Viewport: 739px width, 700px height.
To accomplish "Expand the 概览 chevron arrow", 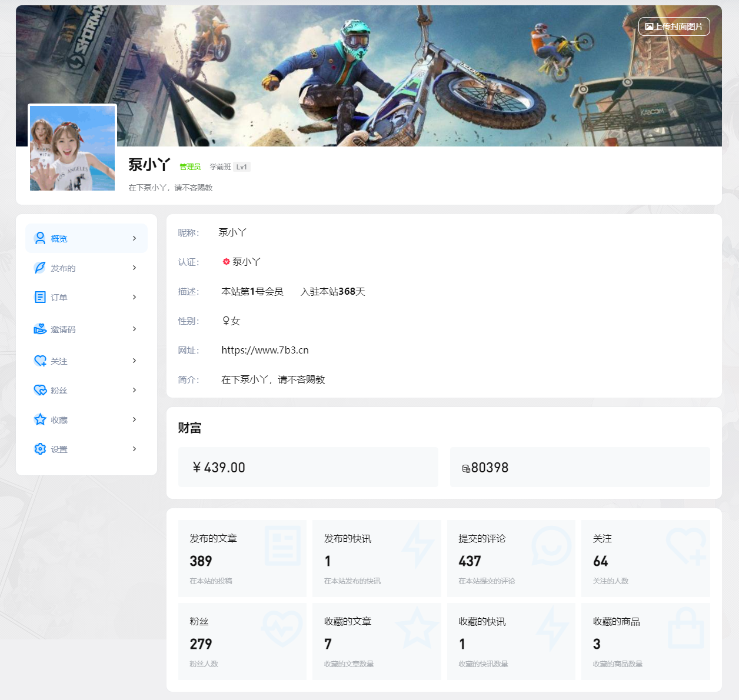I will tap(134, 238).
